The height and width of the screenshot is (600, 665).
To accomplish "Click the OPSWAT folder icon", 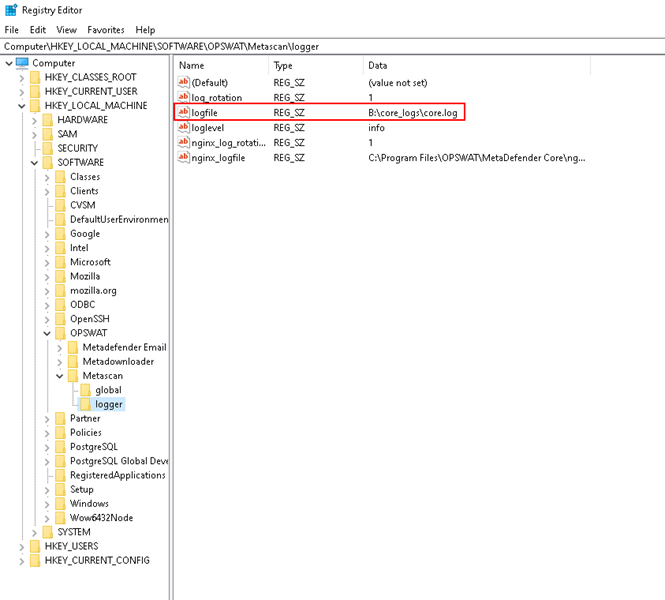I will pos(61,333).
